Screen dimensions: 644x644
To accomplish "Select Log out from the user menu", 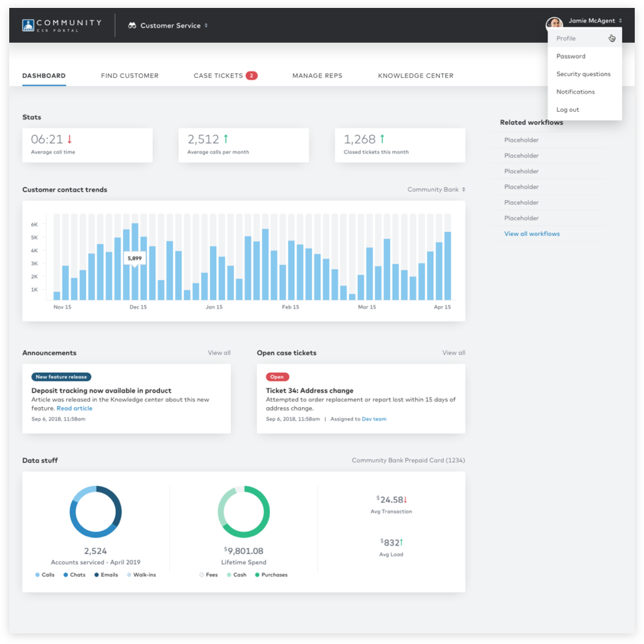I will (567, 110).
